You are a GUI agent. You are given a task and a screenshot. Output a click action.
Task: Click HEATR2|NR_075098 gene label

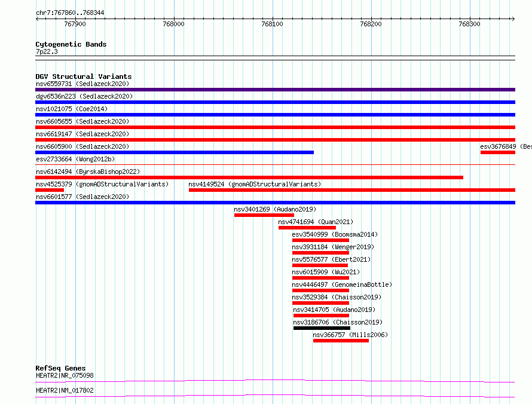point(65,375)
